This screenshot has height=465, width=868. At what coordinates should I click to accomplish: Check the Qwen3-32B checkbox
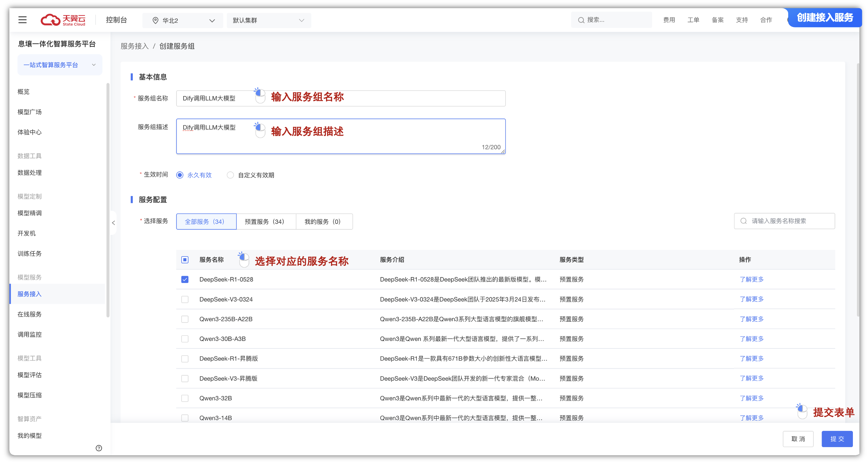pos(185,398)
